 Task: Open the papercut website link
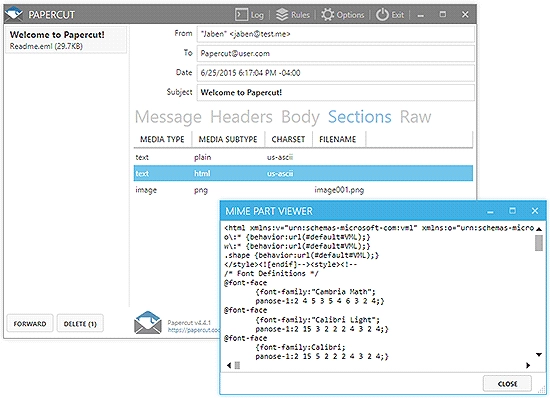click(x=194, y=330)
